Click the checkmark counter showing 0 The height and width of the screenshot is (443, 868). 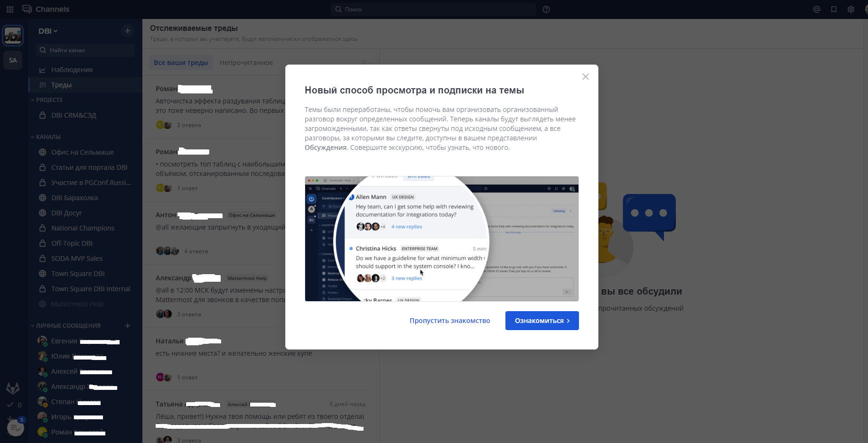[x=14, y=405]
